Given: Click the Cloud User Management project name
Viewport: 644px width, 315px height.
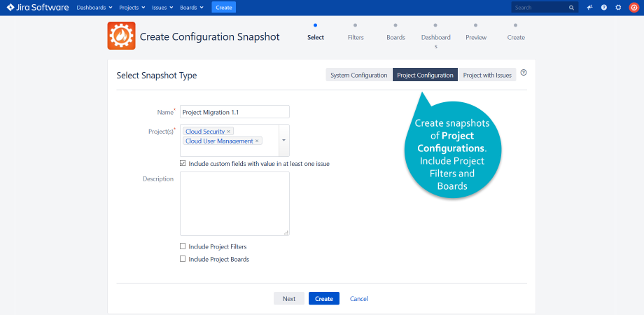Looking at the screenshot, I should pyautogui.click(x=219, y=141).
